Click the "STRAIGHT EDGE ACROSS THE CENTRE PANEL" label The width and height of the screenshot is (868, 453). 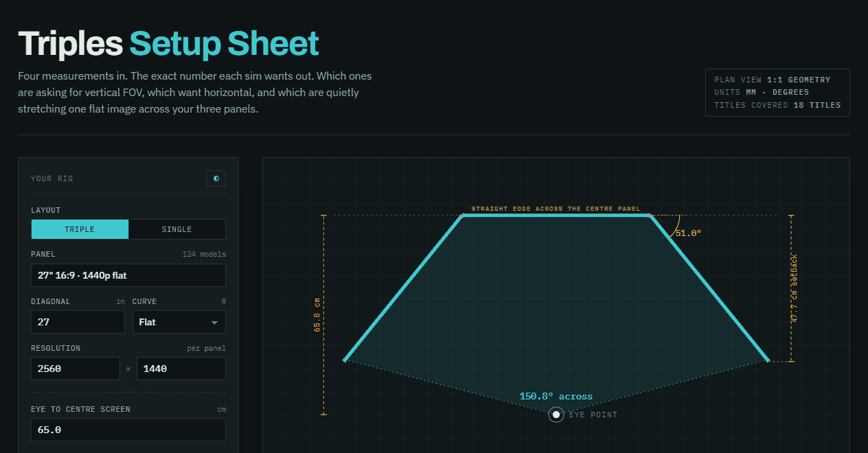click(556, 209)
